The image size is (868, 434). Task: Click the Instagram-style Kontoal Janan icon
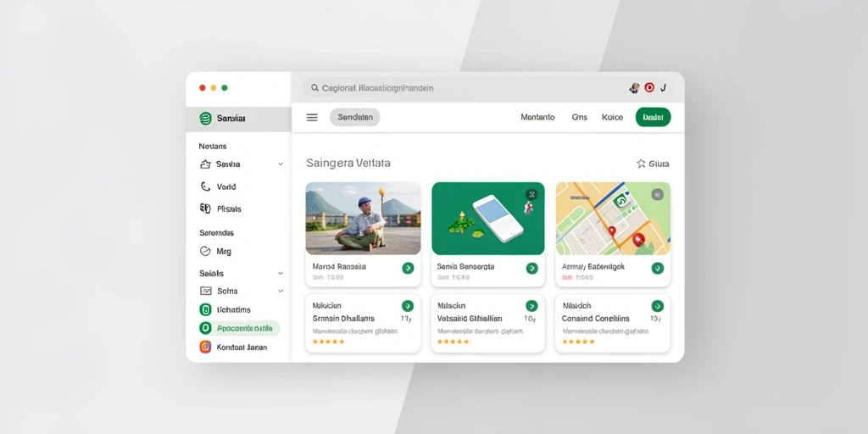pos(205,347)
